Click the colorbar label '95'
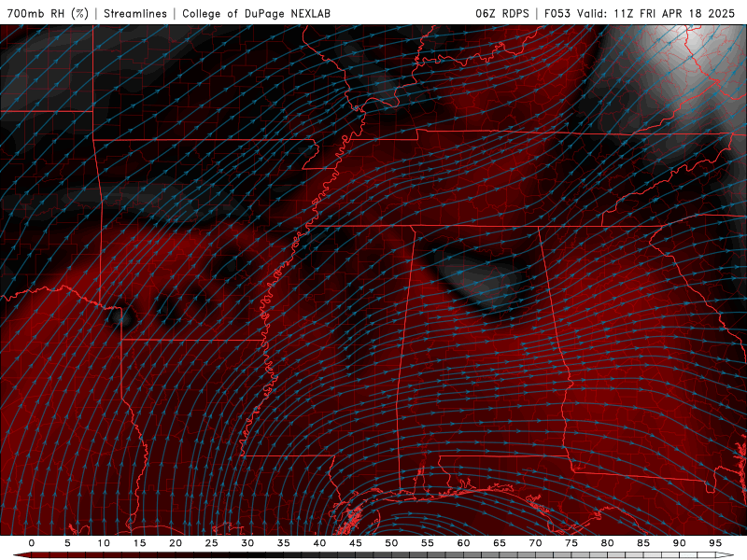 pos(715,543)
